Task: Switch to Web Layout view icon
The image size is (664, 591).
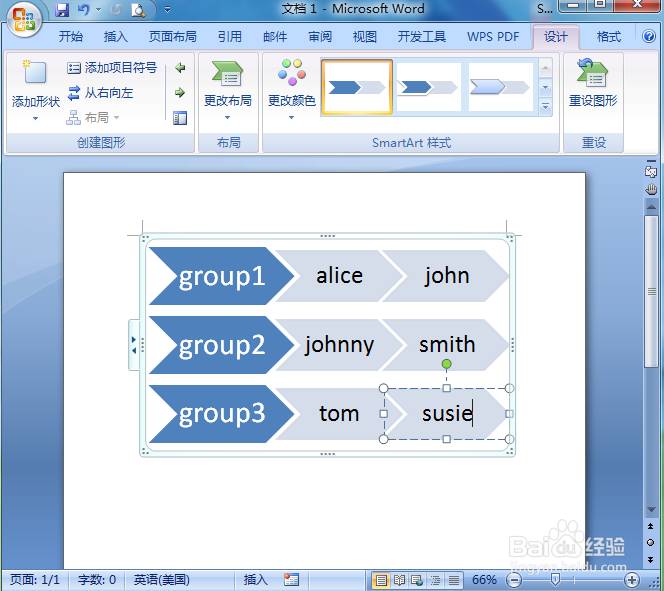Action: [417, 580]
